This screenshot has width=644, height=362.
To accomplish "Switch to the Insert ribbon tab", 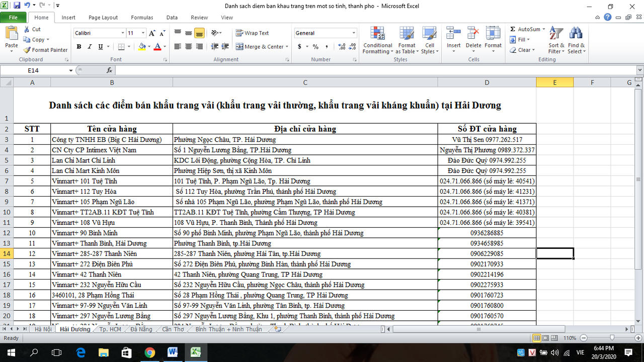I will coord(68,18).
